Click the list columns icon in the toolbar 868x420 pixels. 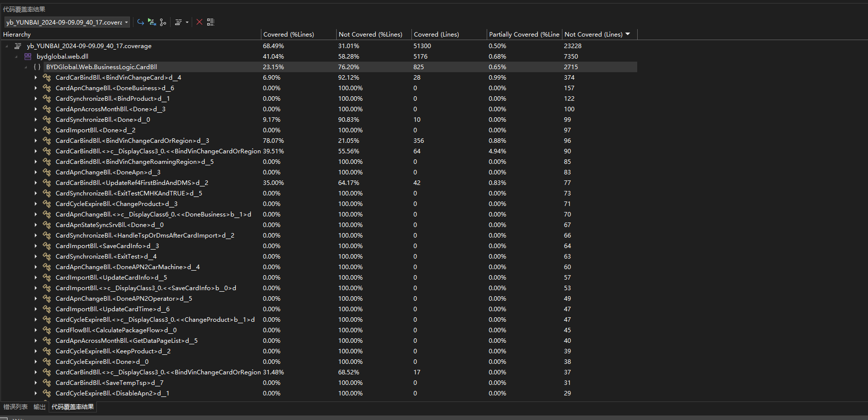point(211,22)
